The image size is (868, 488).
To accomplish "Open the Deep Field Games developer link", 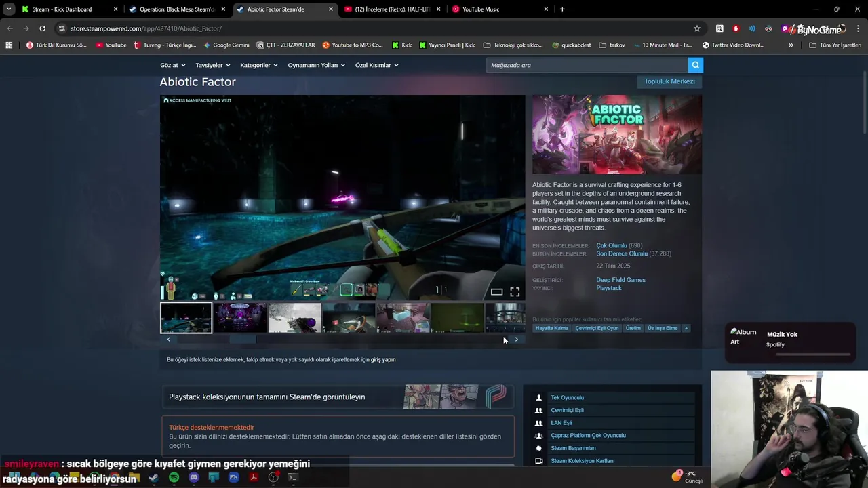I will click(x=620, y=280).
